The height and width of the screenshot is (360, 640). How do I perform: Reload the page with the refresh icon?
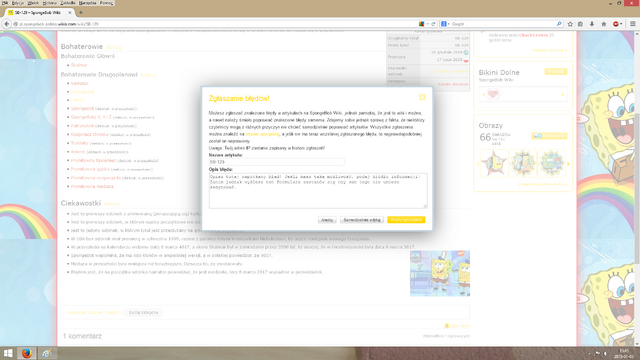tap(433, 24)
